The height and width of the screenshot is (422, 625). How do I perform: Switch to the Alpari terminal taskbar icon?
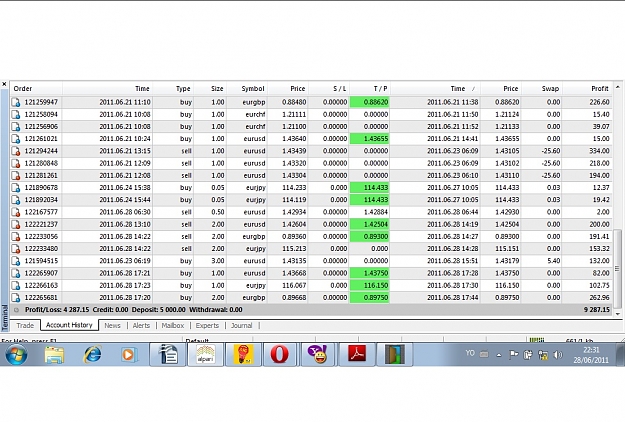pos(205,354)
